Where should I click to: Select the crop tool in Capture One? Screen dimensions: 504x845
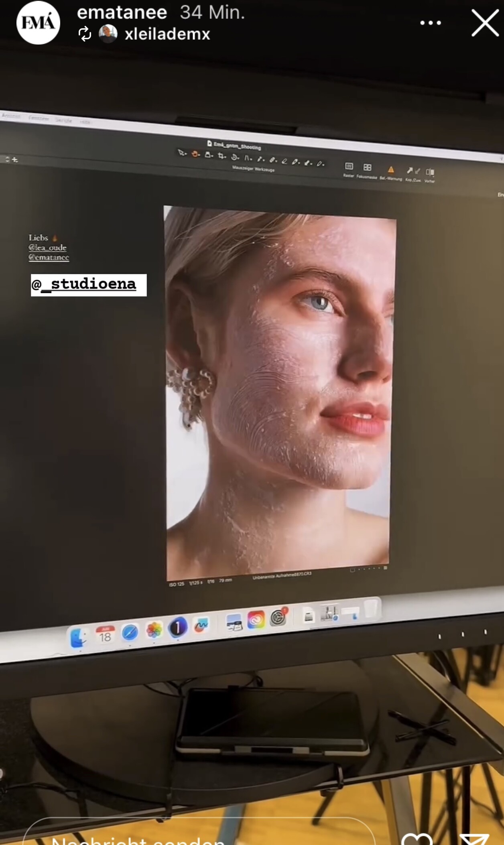(222, 156)
